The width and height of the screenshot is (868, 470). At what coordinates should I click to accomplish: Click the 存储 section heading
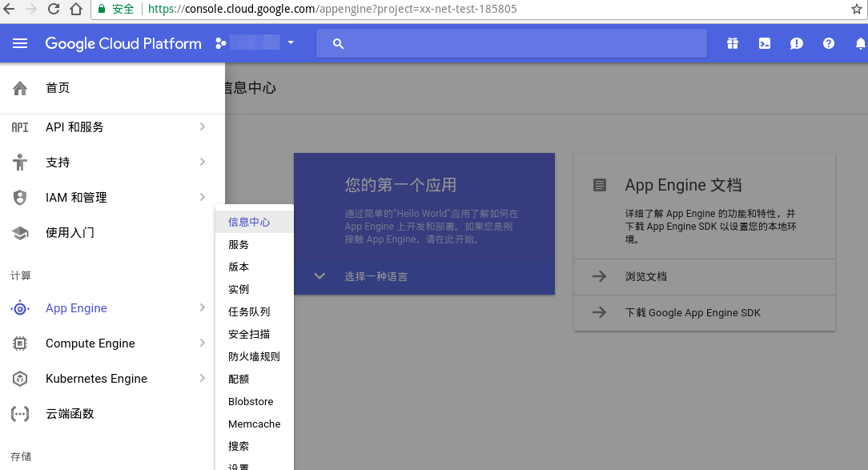[21, 456]
